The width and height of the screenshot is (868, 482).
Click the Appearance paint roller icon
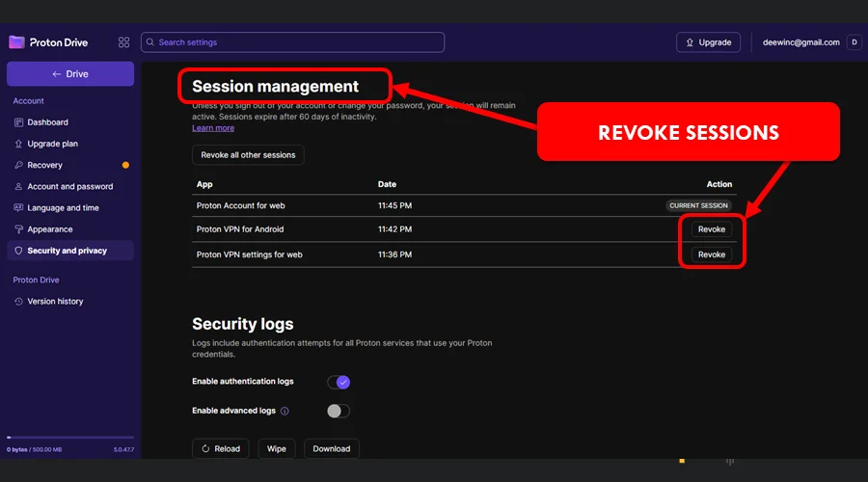[x=18, y=229]
